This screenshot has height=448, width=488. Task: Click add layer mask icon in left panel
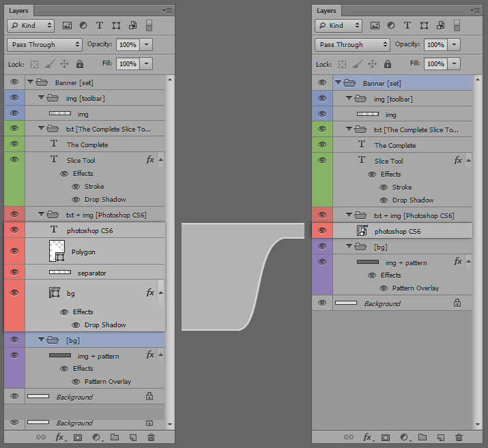pyautogui.click(x=78, y=437)
